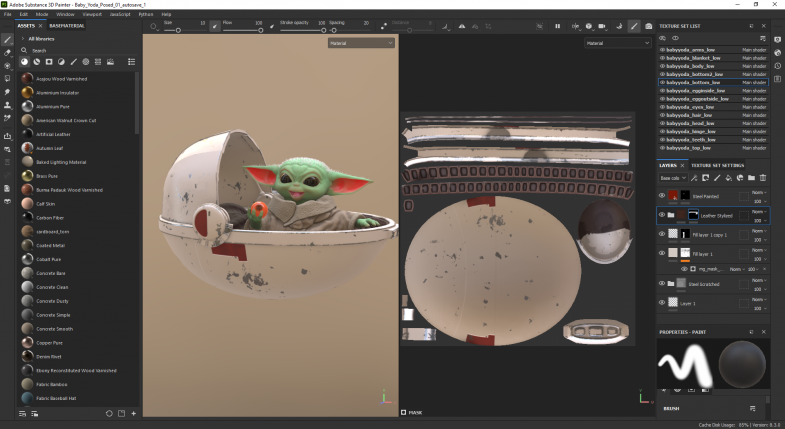Viewport: 785px width, 429px height.
Task: Open camera settings icon in top toolbar
Action: point(602,26)
